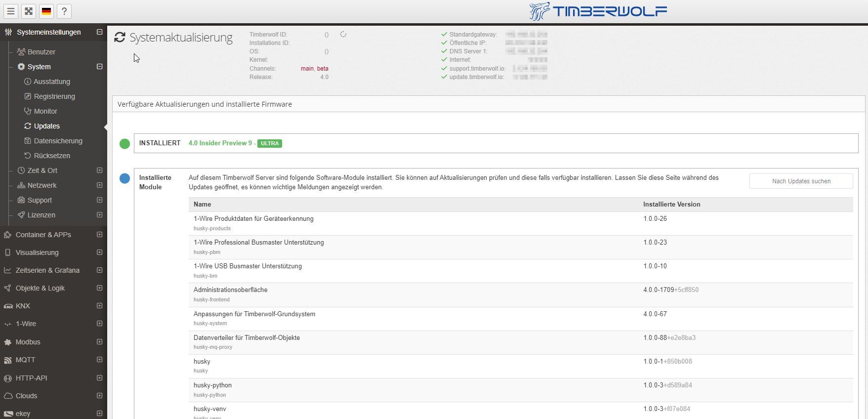Image resolution: width=868 pixels, height=419 pixels.
Task: Click the Systemaktualisierung header refresh icon
Action: pos(120,38)
